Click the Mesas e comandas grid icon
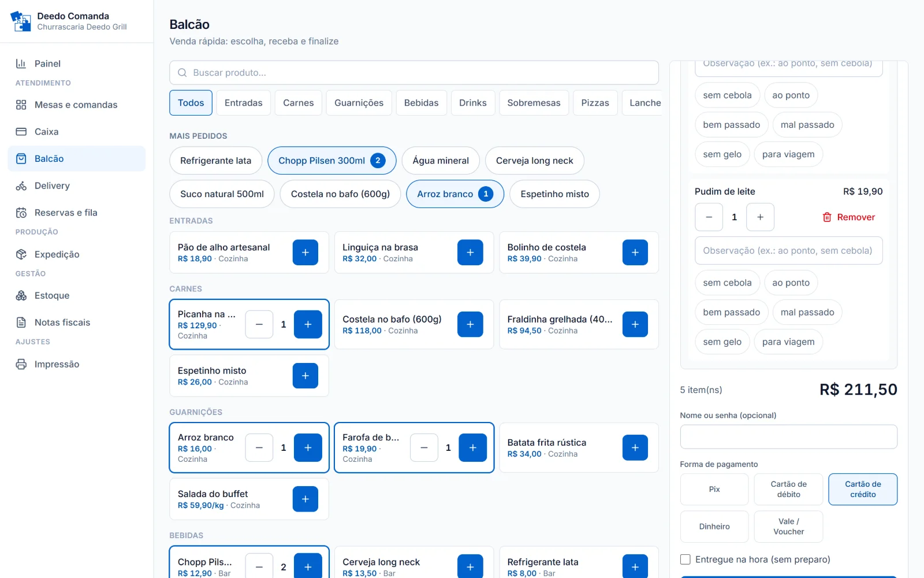Viewport: 924px width, 578px height. click(x=21, y=105)
